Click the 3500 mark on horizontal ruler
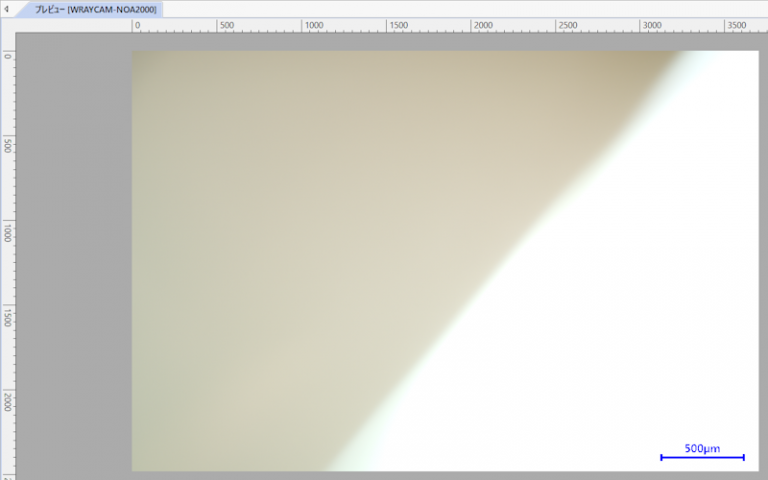 coord(736,25)
